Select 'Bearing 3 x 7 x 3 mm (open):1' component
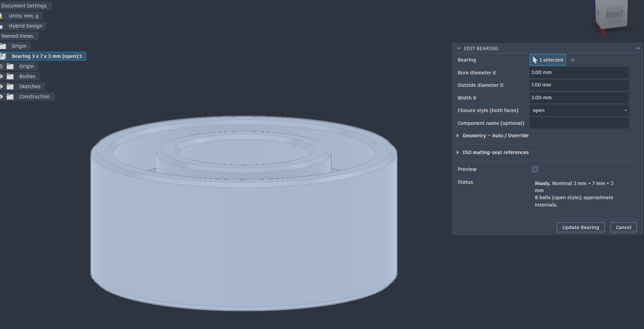 click(47, 56)
